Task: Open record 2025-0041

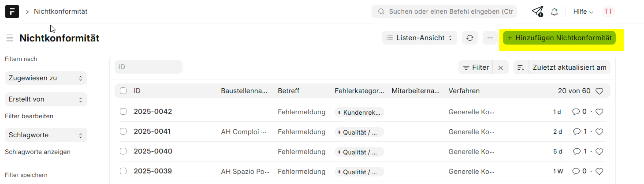Action: point(153,131)
